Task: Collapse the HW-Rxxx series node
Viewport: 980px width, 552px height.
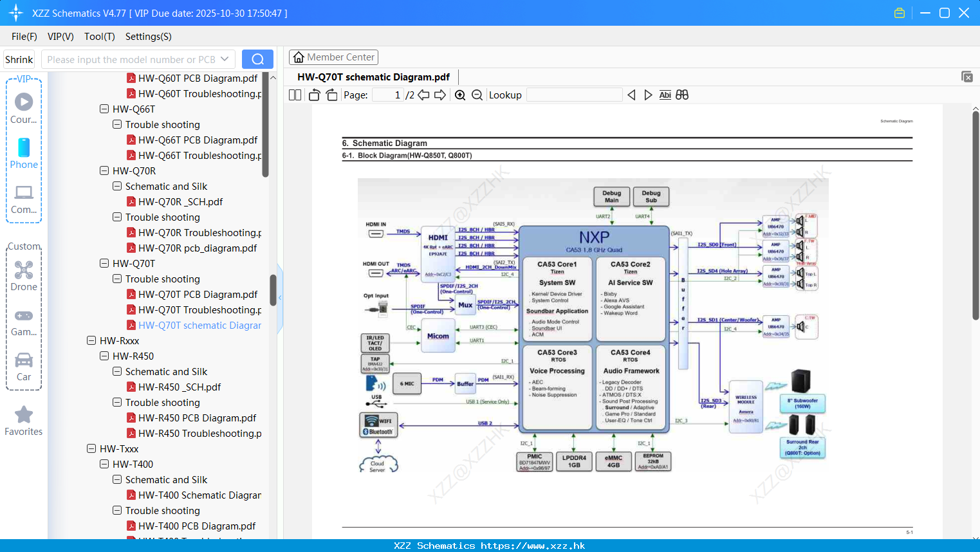Action: [x=91, y=340]
